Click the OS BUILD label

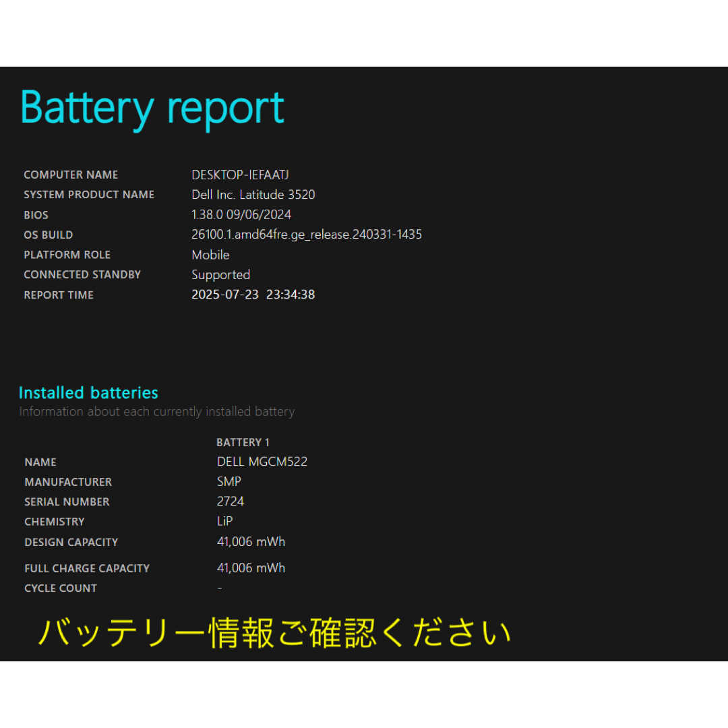click(49, 235)
